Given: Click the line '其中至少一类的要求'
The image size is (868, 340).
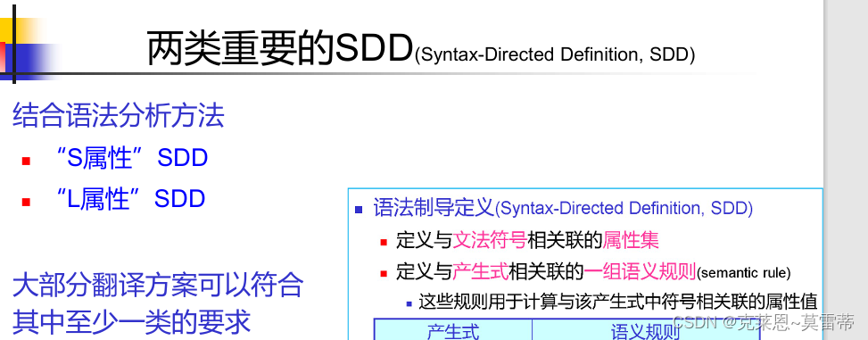Looking at the screenshot, I should [x=131, y=323].
